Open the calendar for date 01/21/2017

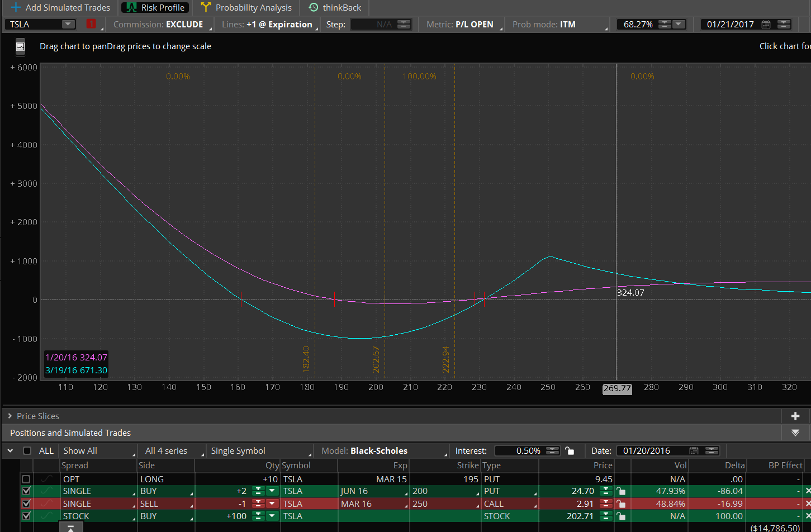point(766,25)
